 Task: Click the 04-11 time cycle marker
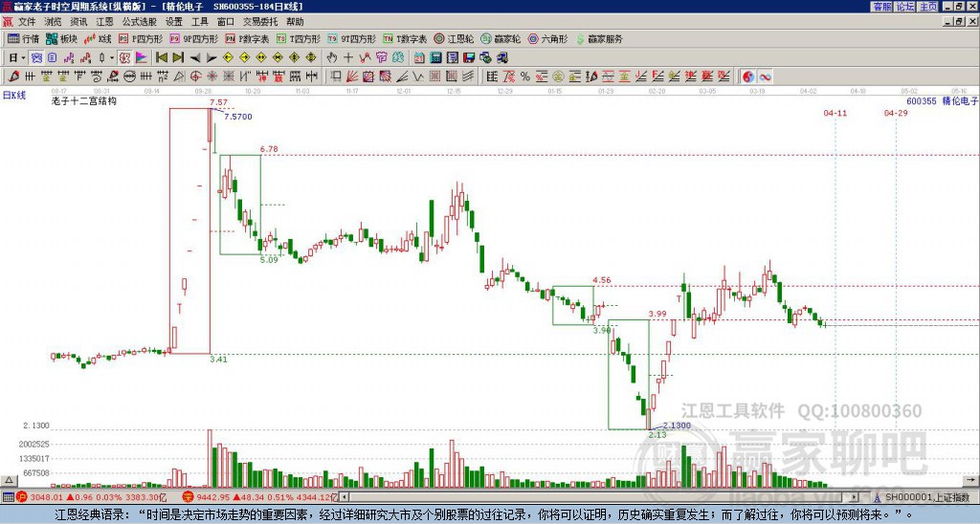click(835, 113)
